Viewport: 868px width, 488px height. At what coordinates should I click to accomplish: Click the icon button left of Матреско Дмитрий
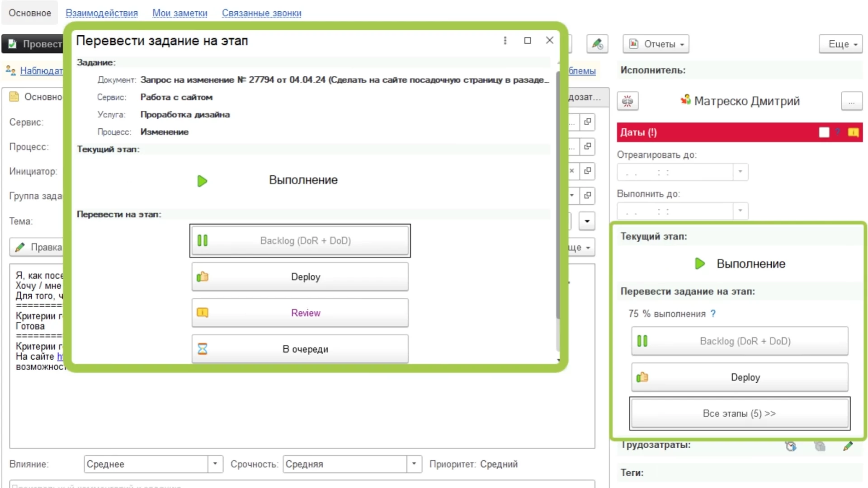tap(627, 101)
